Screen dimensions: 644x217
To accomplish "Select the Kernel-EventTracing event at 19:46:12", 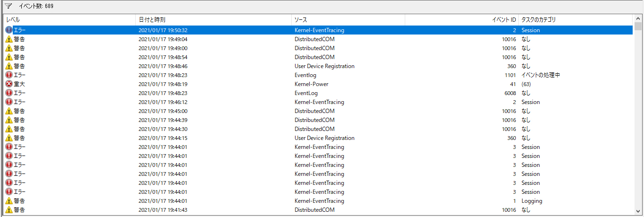I will tap(319, 102).
